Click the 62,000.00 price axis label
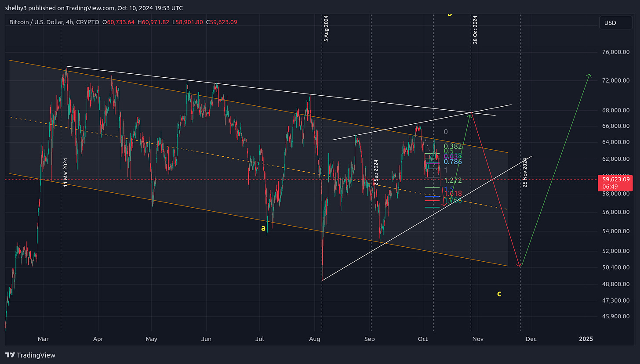The width and height of the screenshot is (640, 364). click(615, 159)
